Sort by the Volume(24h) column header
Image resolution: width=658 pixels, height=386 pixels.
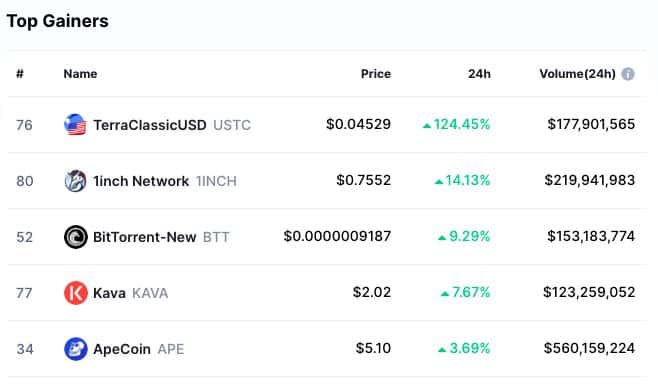click(x=577, y=74)
